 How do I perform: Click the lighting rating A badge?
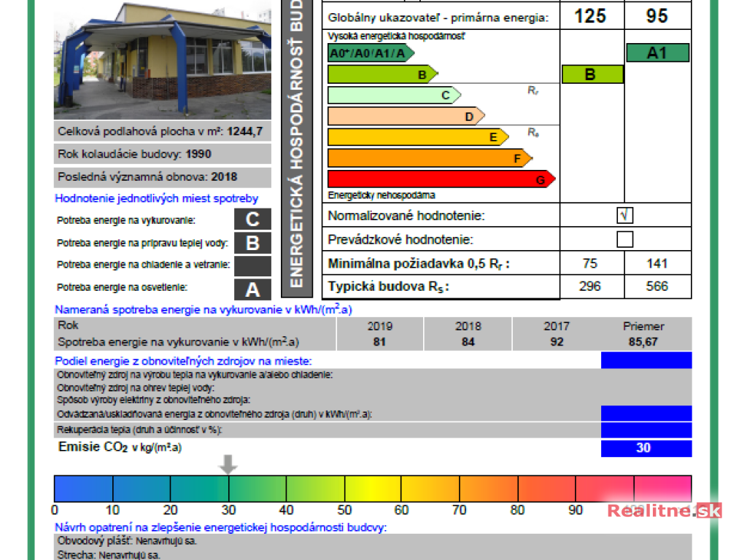tap(252, 289)
